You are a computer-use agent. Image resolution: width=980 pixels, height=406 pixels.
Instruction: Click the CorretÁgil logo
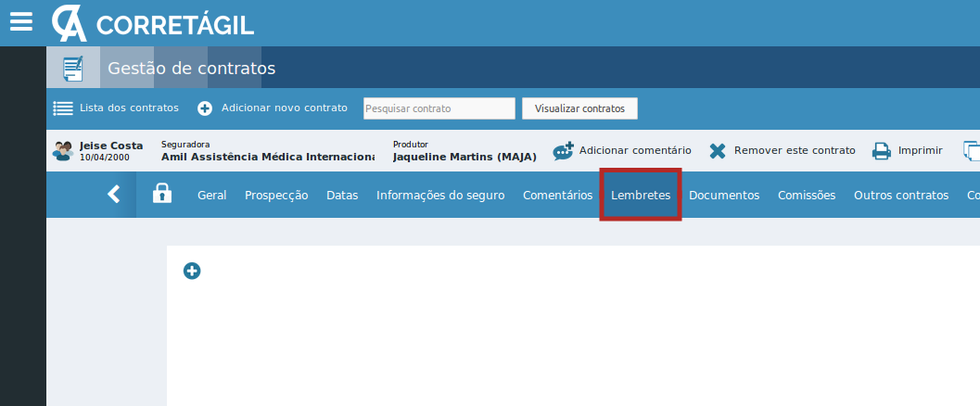152,24
